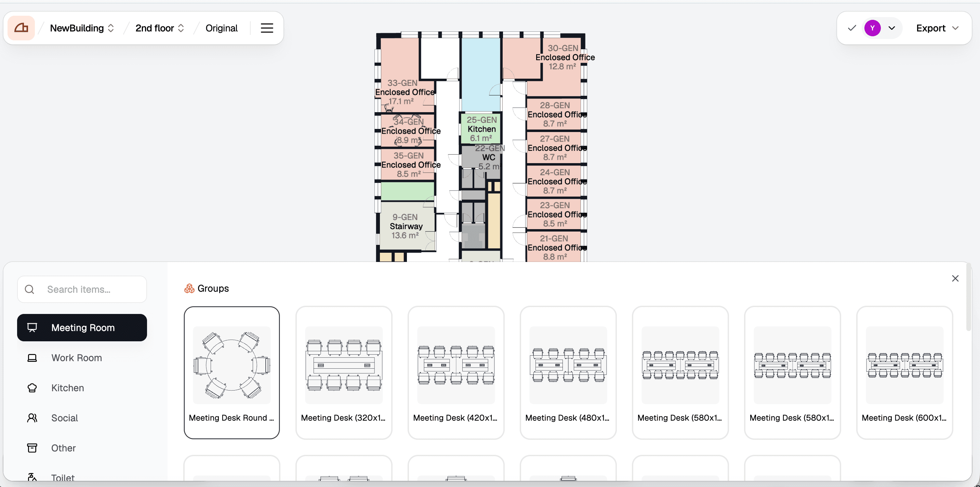This screenshot has height=487, width=980.
Task: Select the 25-GEN Kitchen room
Action: point(481,129)
